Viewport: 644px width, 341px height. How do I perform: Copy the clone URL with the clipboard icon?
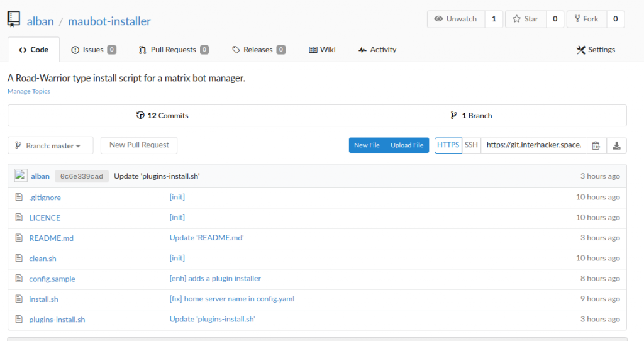(596, 145)
